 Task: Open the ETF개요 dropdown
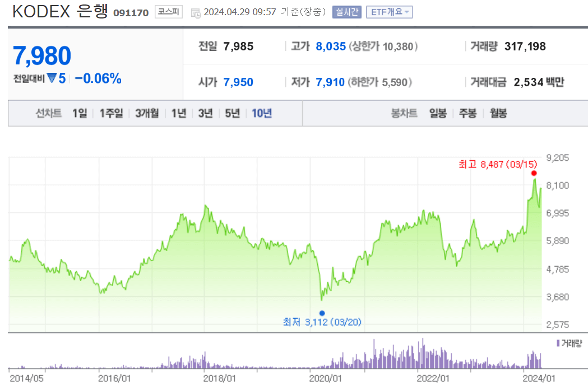click(389, 12)
